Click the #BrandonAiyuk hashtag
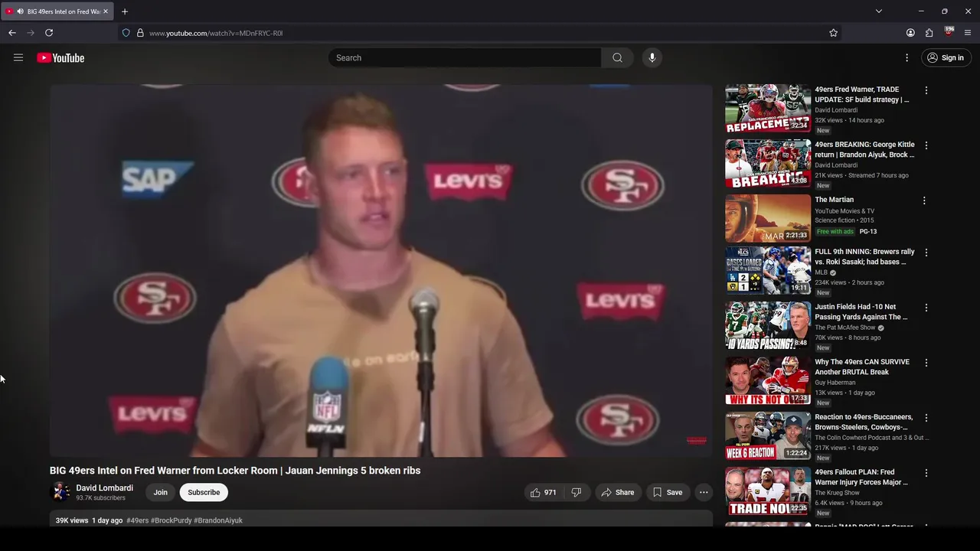980x551 pixels. 218,520
